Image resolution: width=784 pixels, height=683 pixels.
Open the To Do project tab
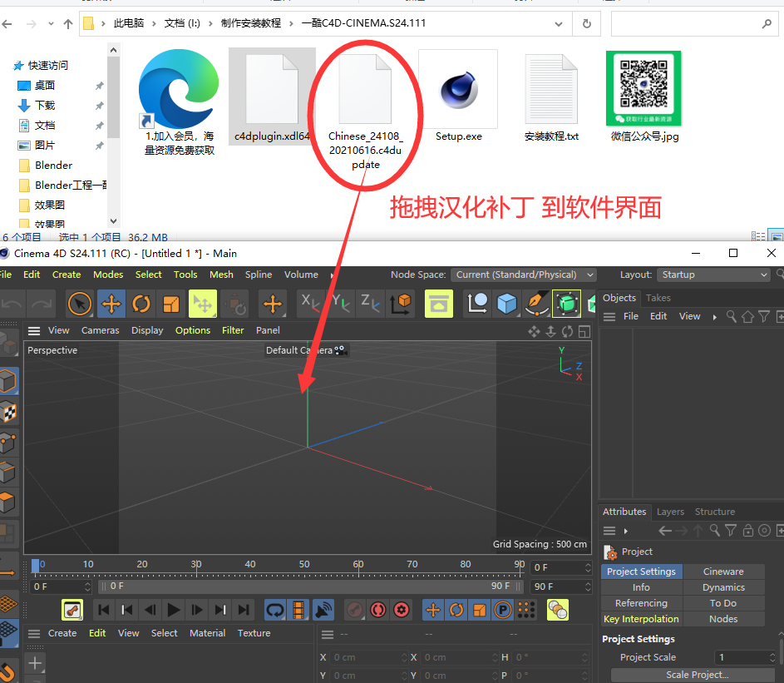click(x=723, y=603)
